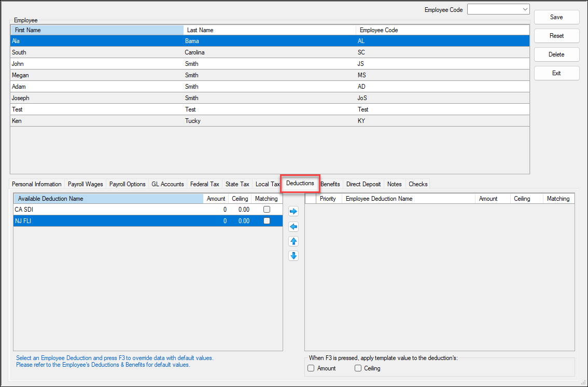Sort by Employee Code column header

442,30
